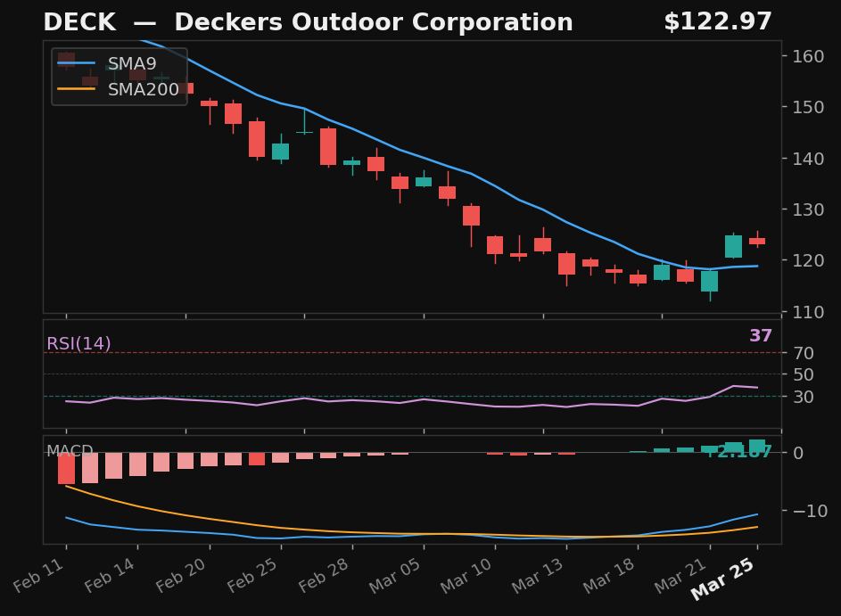The image size is (841, 616).
Task: Click the Mar 05 date label
Action: coord(395,576)
